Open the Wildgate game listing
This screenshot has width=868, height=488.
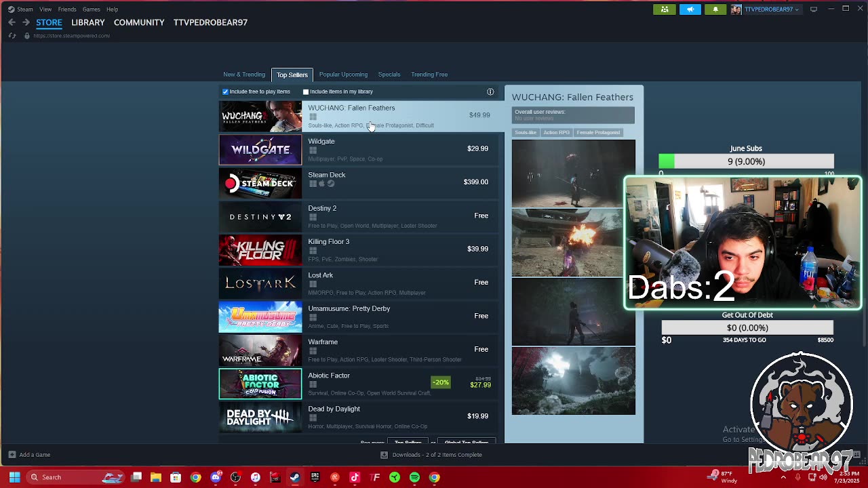359,149
